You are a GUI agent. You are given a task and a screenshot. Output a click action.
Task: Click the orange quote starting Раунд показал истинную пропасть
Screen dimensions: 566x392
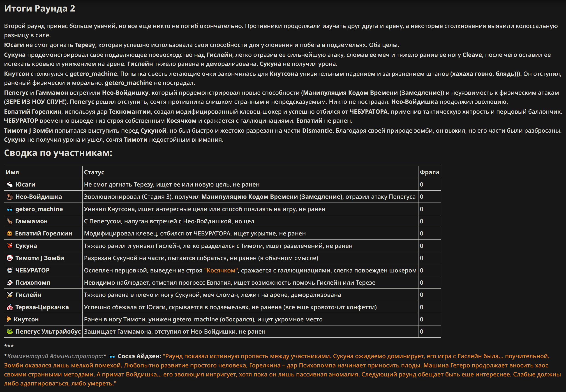click(282, 370)
